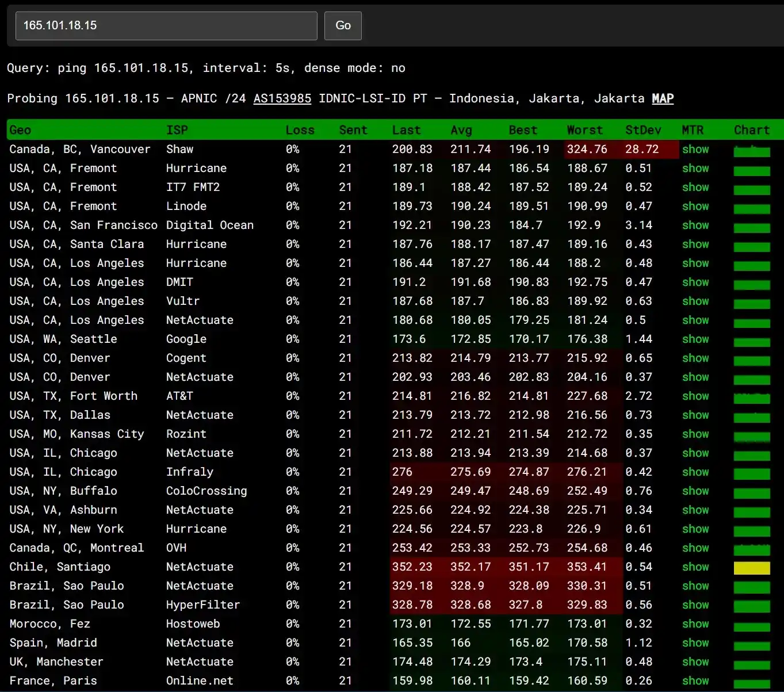The height and width of the screenshot is (692, 784).
Task: Show MTR for Los Angeles Vultr row
Action: tap(695, 301)
